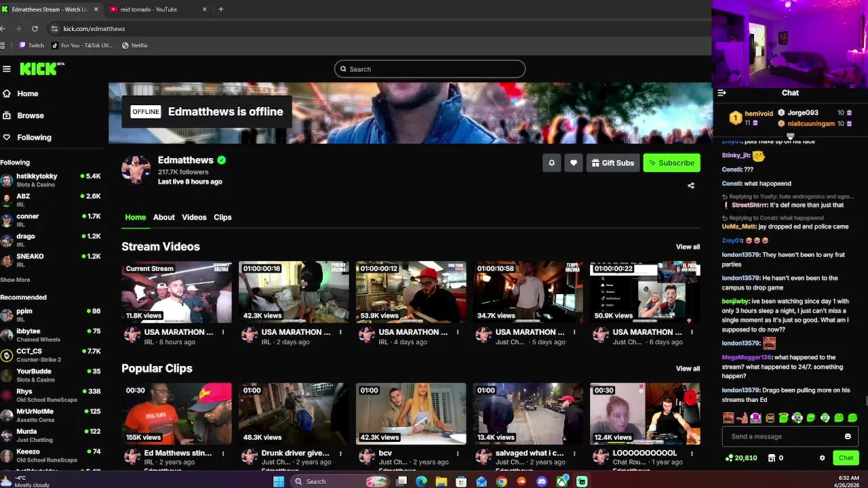Toggle the notification bell for Edmatthews
The width and height of the screenshot is (868, 488).
(551, 163)
